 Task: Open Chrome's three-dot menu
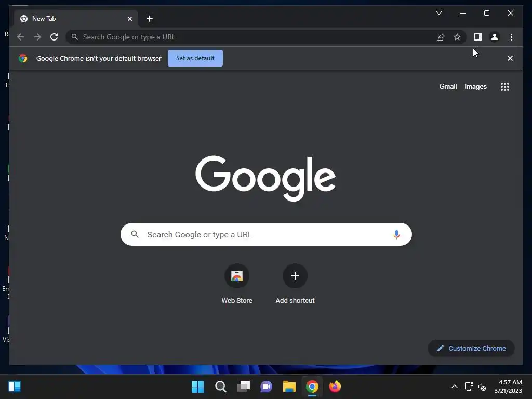511,37
